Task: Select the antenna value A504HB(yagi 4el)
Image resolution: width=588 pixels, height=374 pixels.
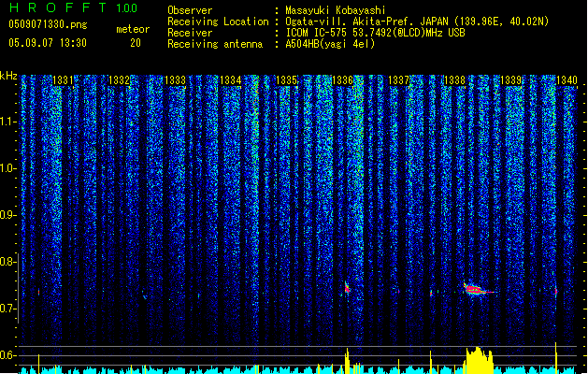Action: (330, 44)
